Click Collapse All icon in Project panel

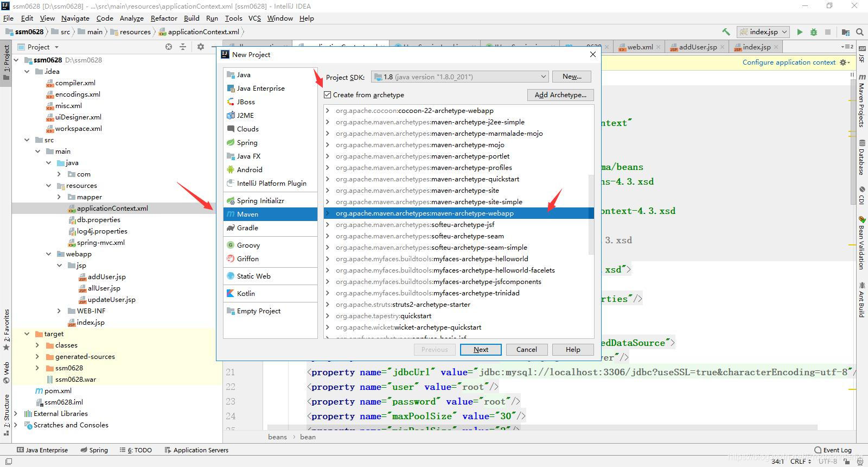(183, 47)
